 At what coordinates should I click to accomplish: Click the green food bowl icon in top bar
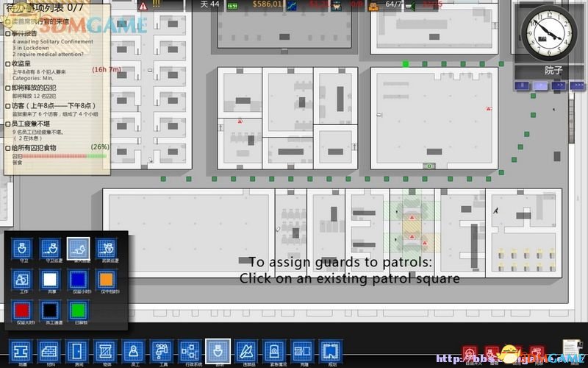coord(410,5)
